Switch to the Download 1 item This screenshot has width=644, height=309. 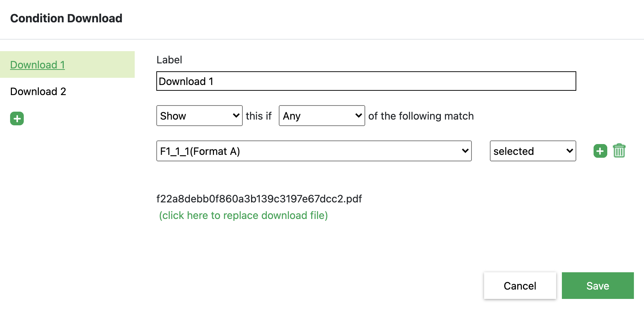click(37, 65)
